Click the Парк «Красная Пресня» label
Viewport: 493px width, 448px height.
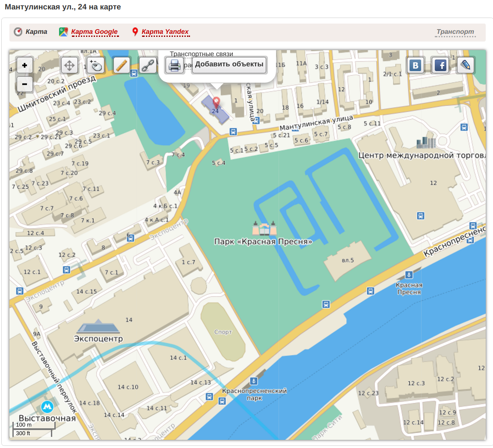click(x=263, y=242)
